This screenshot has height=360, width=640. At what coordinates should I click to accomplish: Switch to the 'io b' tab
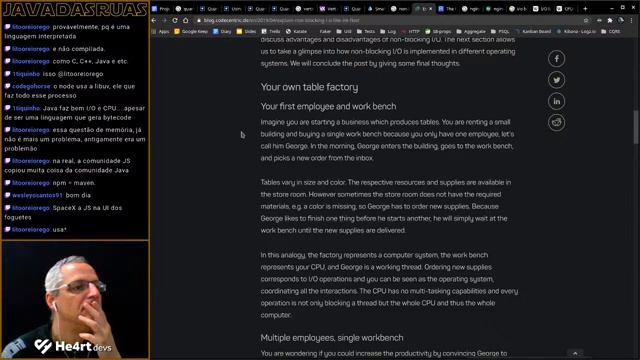tap(518, 9)
